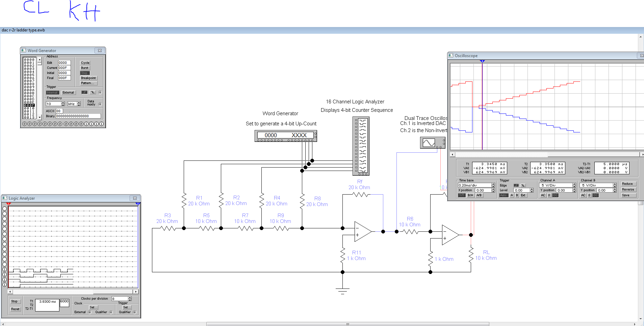Adjust Channel B 5 V/Div stepper

pyautogui.click(x=615, y=185)
